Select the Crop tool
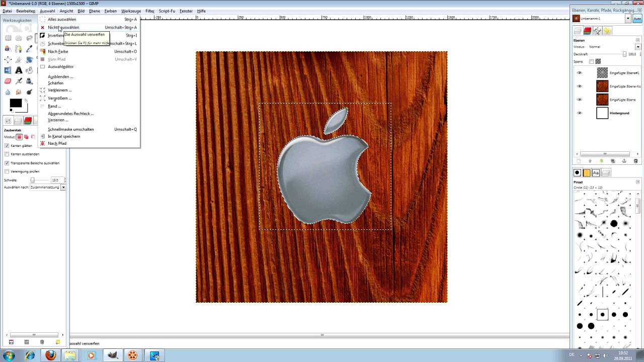 [x=19, y=59]
